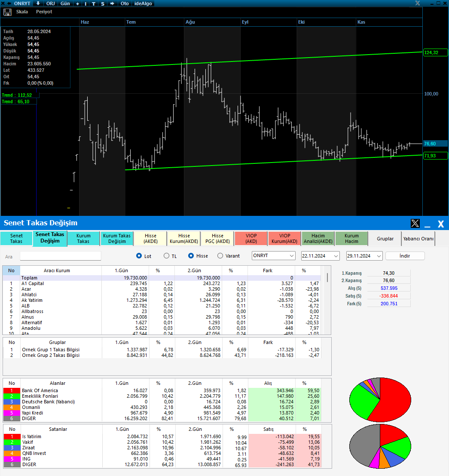Click 'Ornek Grup 2 Takas Bilgisi' row
The height and width of the screenshot is (476, 449).
tap(162, 355)
